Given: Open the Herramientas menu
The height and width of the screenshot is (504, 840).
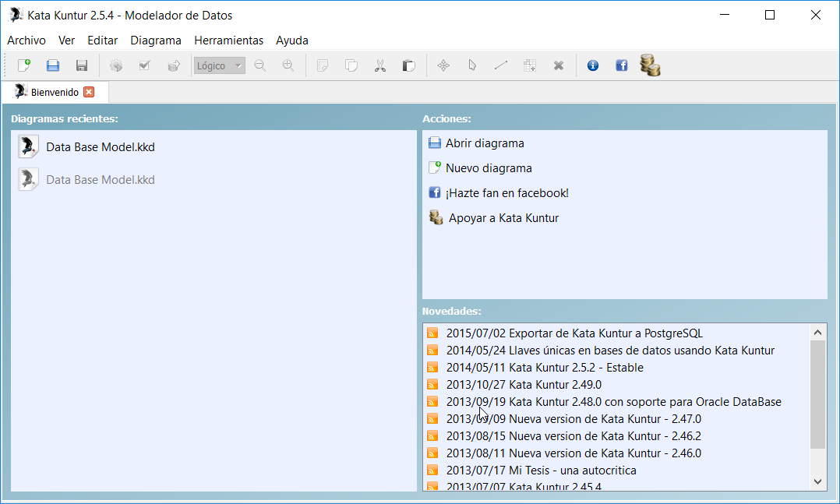Looking at the screenshot, I should pos(229,41).
